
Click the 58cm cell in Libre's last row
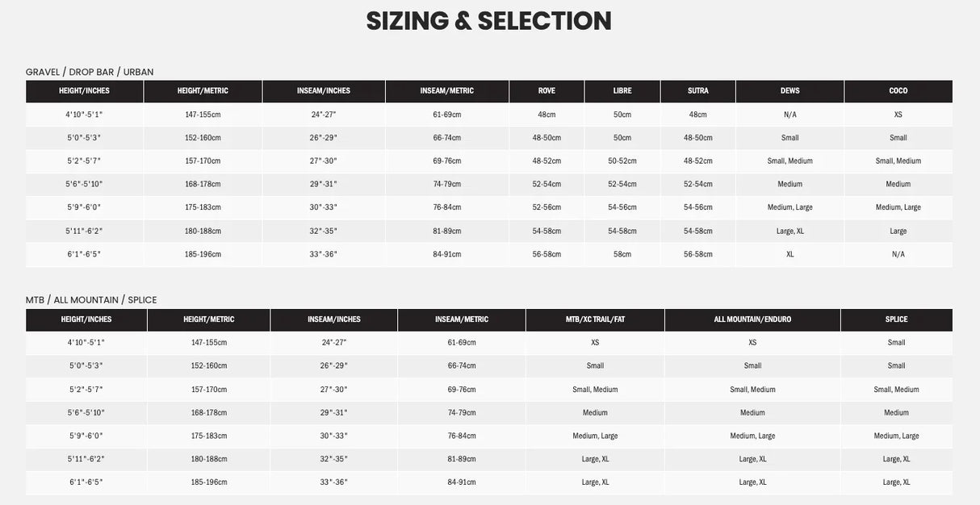622,254
